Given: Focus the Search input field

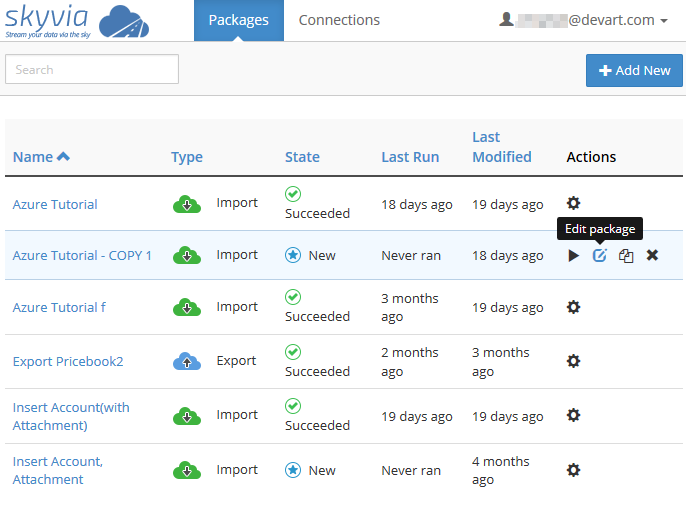Looking at the screenshot, I should tap(92, 69).
